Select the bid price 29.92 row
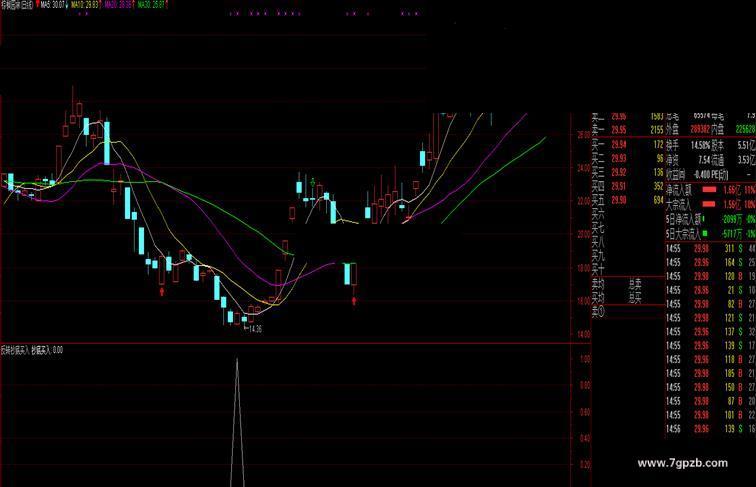Image resolution: width=756 pixels, height=487 pixels. [x=628, y=172]
